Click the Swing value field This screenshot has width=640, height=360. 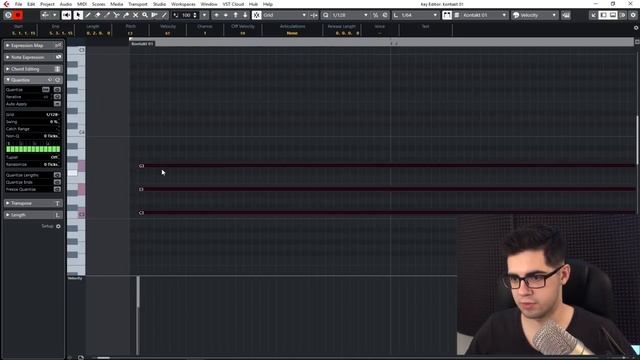point(33,122)
